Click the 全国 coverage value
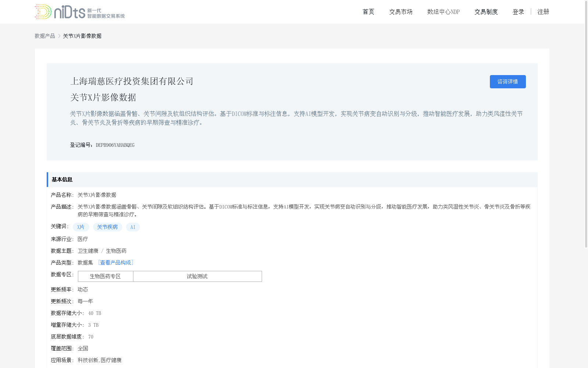 [83, 348]
